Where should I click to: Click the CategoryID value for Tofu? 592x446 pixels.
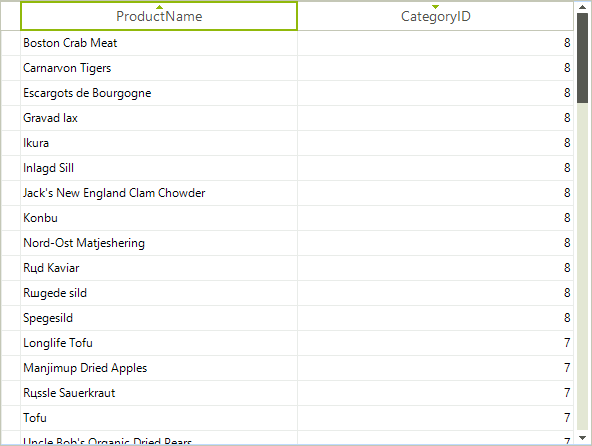pyautogui.click(x=436, y=418)
